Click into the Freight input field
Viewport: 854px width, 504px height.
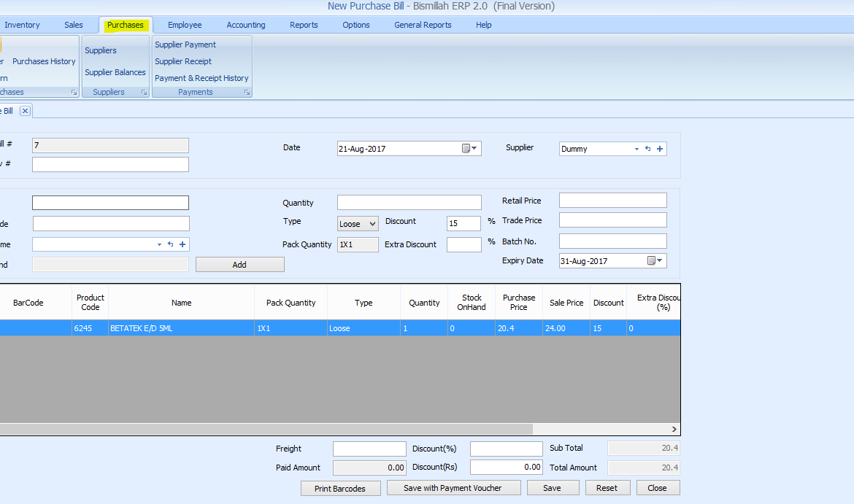pos(369,449)
